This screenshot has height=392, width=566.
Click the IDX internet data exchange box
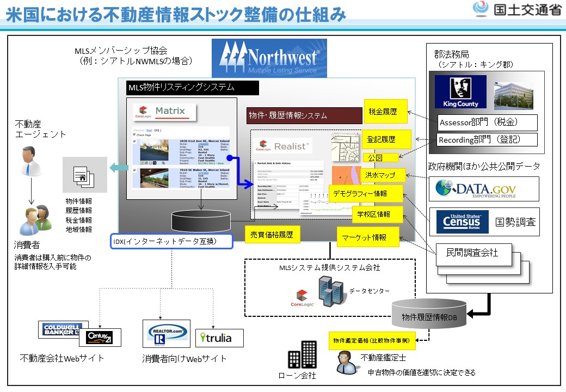point(171,241)
